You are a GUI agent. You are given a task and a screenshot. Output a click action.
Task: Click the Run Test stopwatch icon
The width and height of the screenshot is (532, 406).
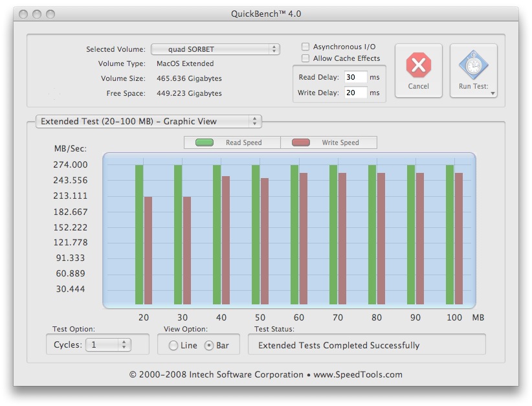473,65
